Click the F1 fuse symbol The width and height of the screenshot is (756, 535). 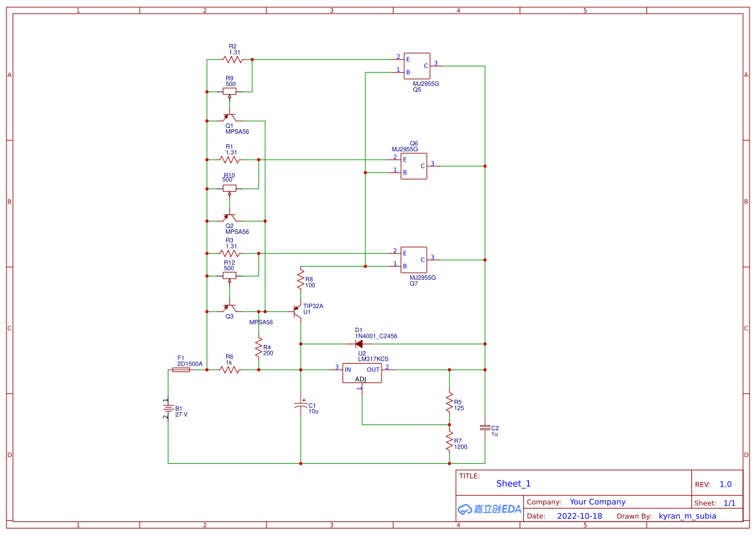tap(181, 370)
